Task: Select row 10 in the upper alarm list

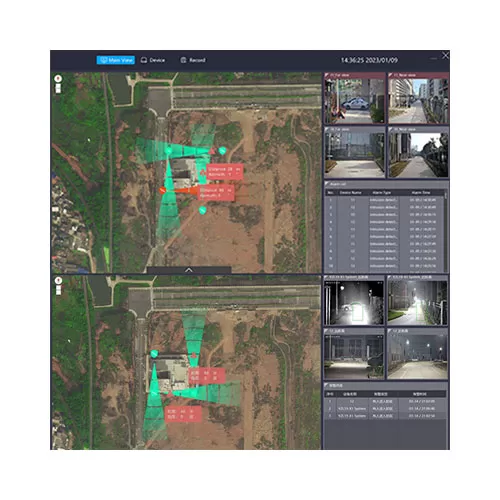Action: pyautogui.click(x=385, y=266)
